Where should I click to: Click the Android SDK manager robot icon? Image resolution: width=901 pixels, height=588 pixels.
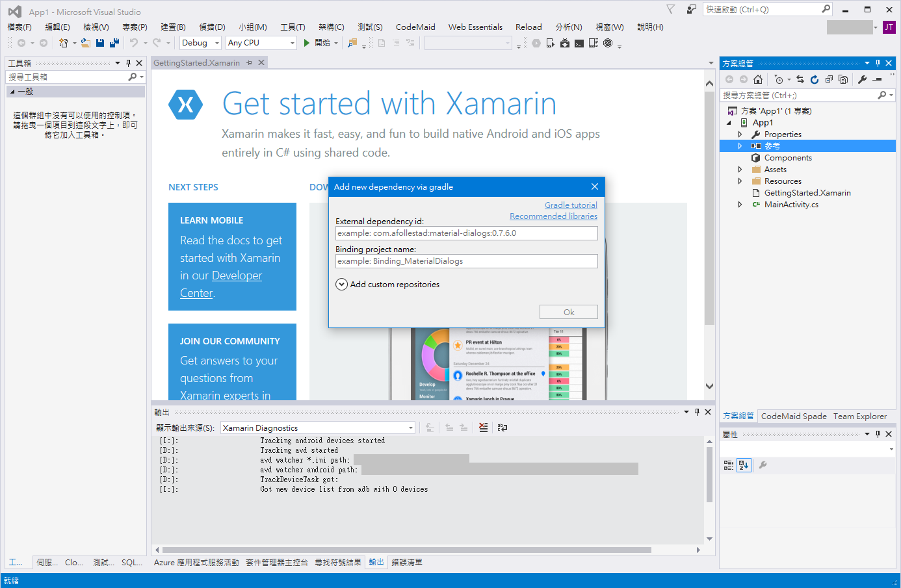click(564, 43)
